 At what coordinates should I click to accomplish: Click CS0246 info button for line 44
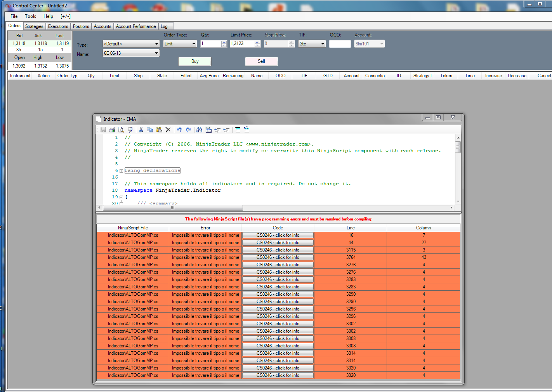click(x=278, y=243)
